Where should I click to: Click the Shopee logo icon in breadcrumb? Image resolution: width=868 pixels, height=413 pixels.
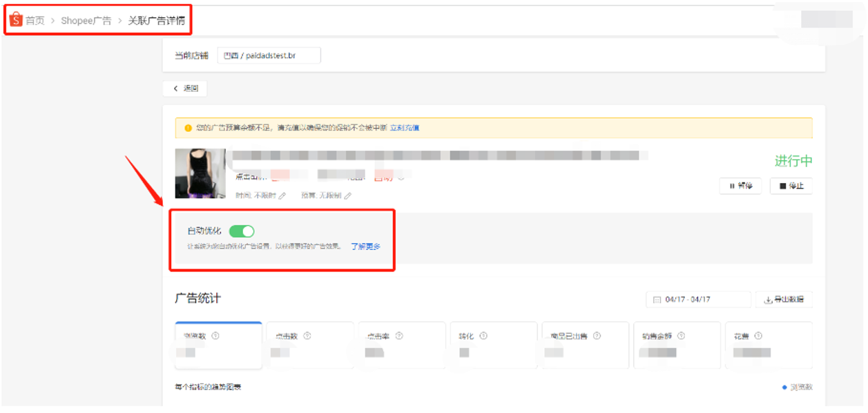point(16,20)
